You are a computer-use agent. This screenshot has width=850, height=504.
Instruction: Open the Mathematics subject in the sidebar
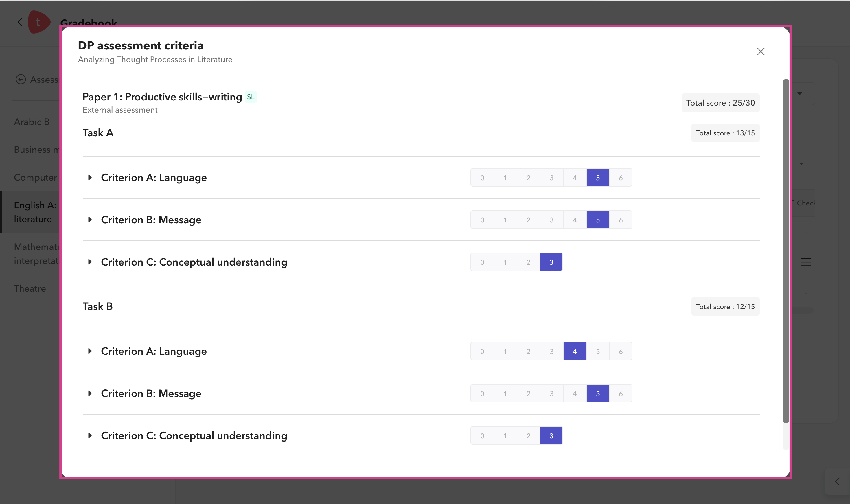[x=37, y=254]
